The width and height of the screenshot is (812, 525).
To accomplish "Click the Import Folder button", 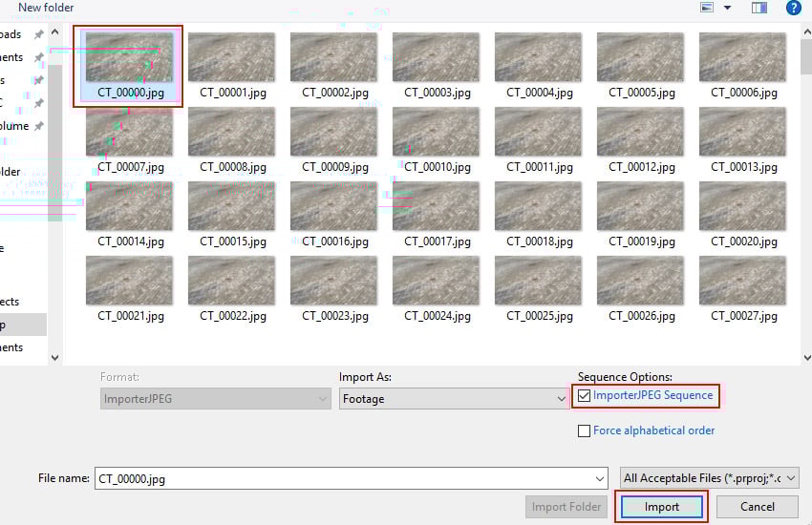I will (x=566, y=507).
